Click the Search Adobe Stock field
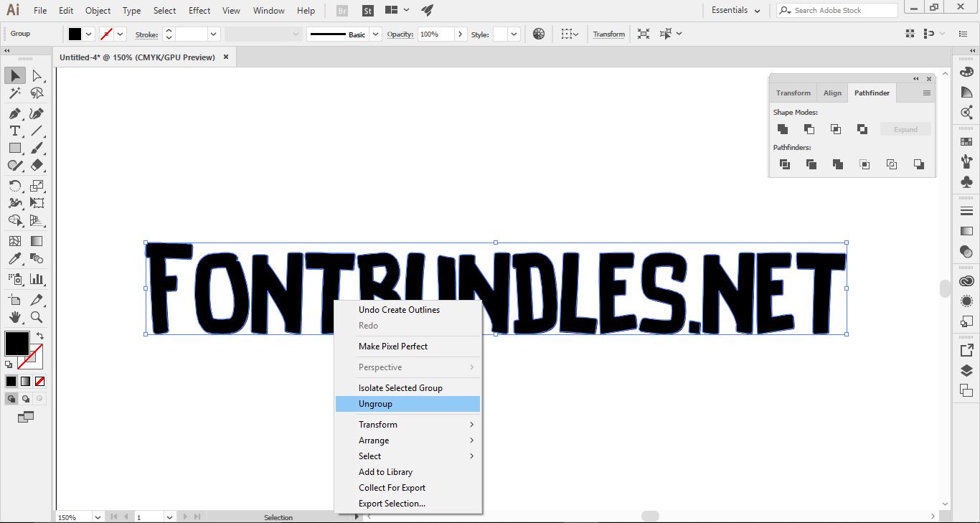980x523 pixels. click(836, 10)
